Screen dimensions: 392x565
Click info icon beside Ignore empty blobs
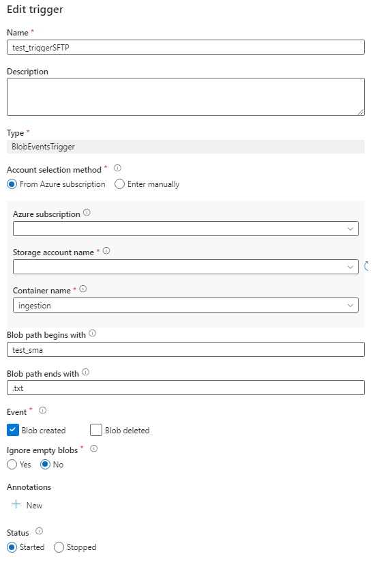93,448
